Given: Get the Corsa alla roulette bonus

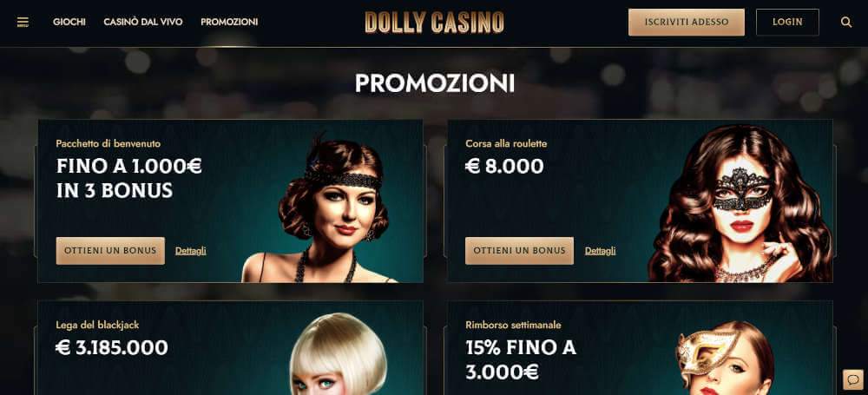Looking at the screenshot, I should 519,251.
